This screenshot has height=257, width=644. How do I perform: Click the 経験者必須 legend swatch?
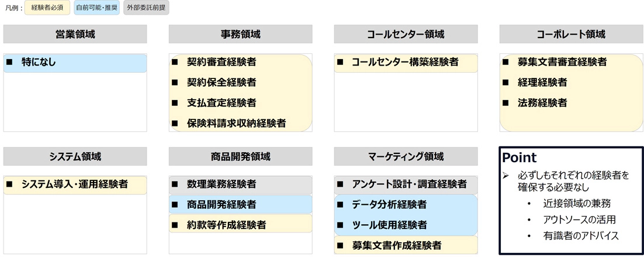47,8
